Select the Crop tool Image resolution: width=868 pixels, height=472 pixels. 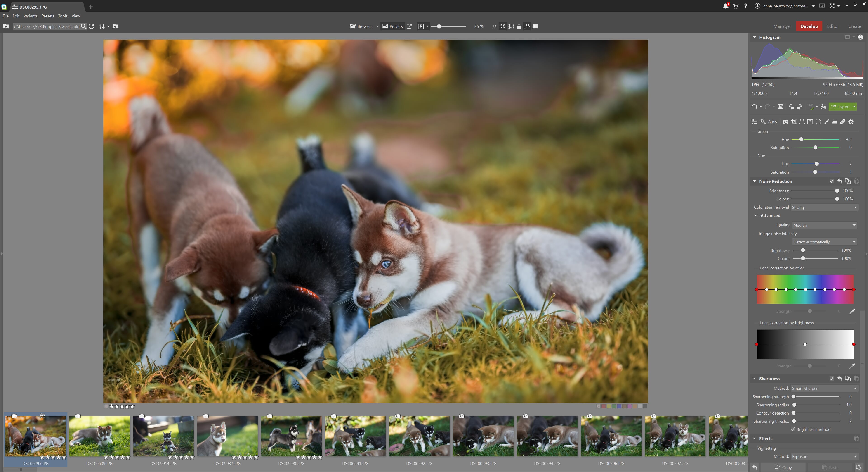pyautogui.click(x=794, y=122)
